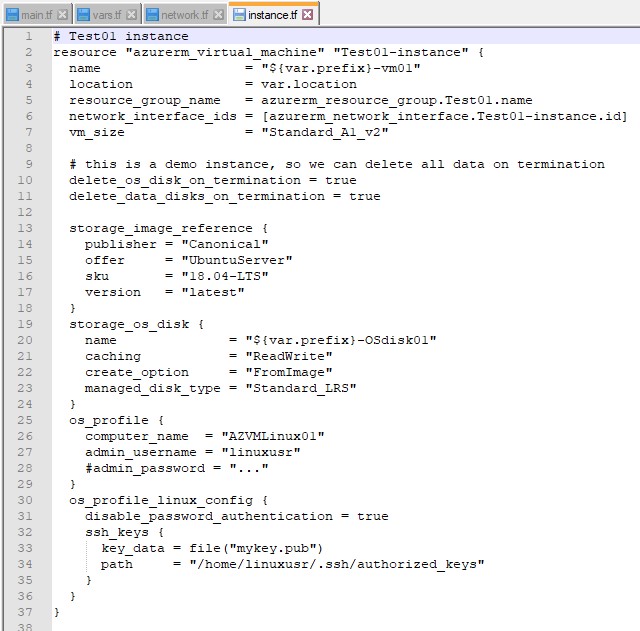Click the disk icon on instance.tf tab

click(x=240, y=15)
